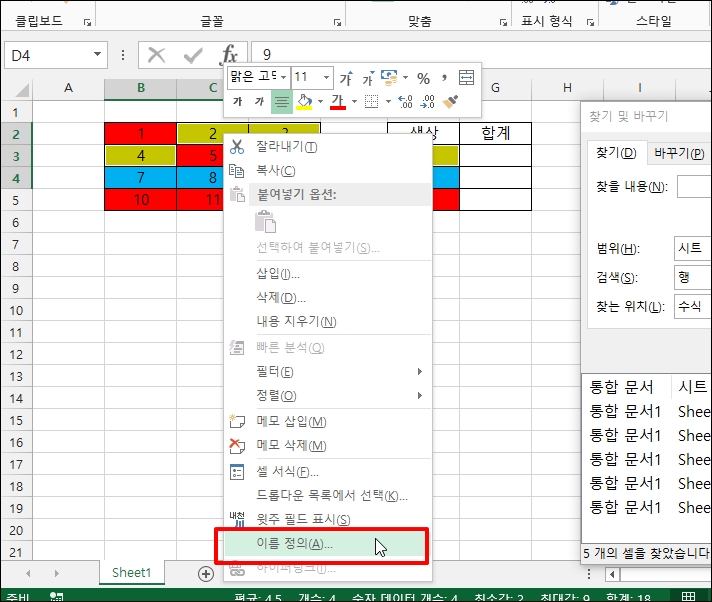Choose 잘라내기 from context menu
This screenshot has height=602, width=712.
(x=327, y=147)
